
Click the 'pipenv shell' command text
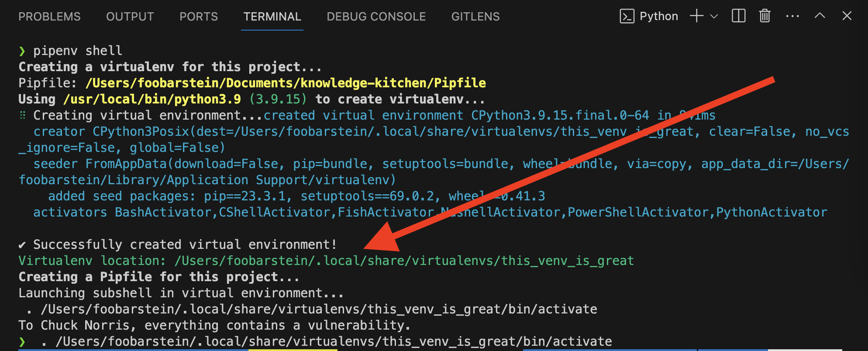point(78,51)
